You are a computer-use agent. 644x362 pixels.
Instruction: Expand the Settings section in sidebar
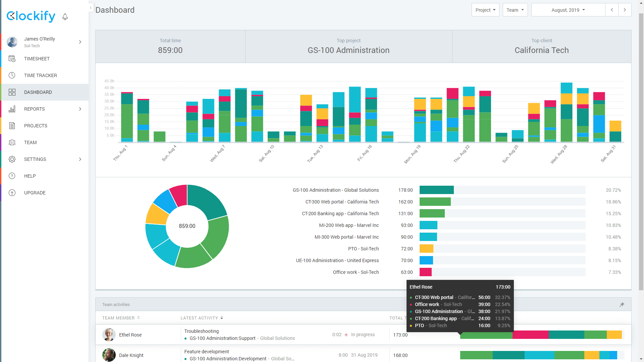(80, 159)
